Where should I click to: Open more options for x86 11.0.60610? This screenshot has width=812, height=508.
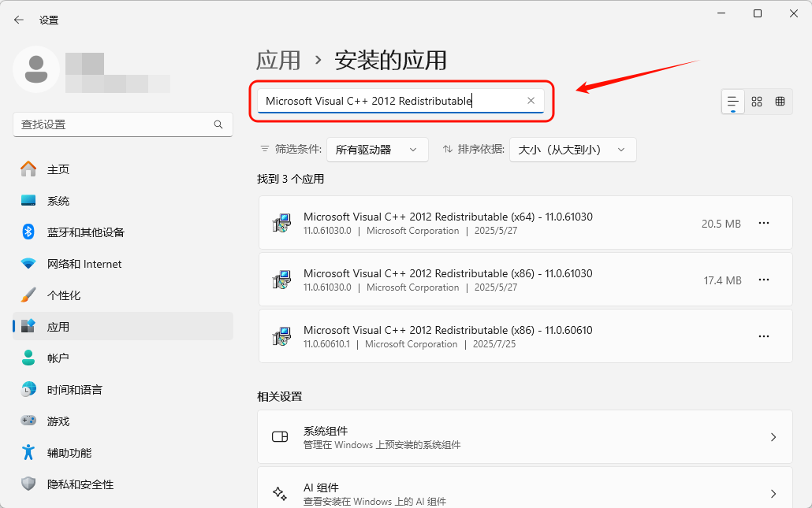click(x=764, y=336)
